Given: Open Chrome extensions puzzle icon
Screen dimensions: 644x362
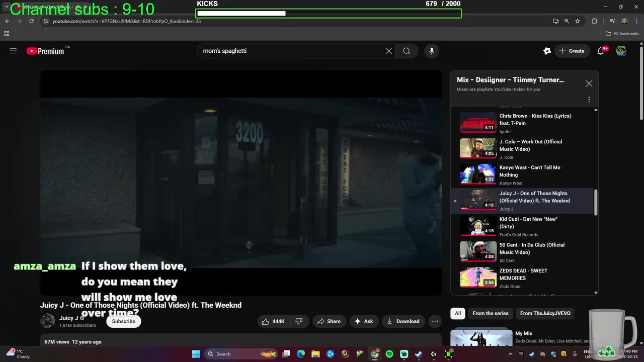Looking at the screenshot, I should click(x=595, y=21).
